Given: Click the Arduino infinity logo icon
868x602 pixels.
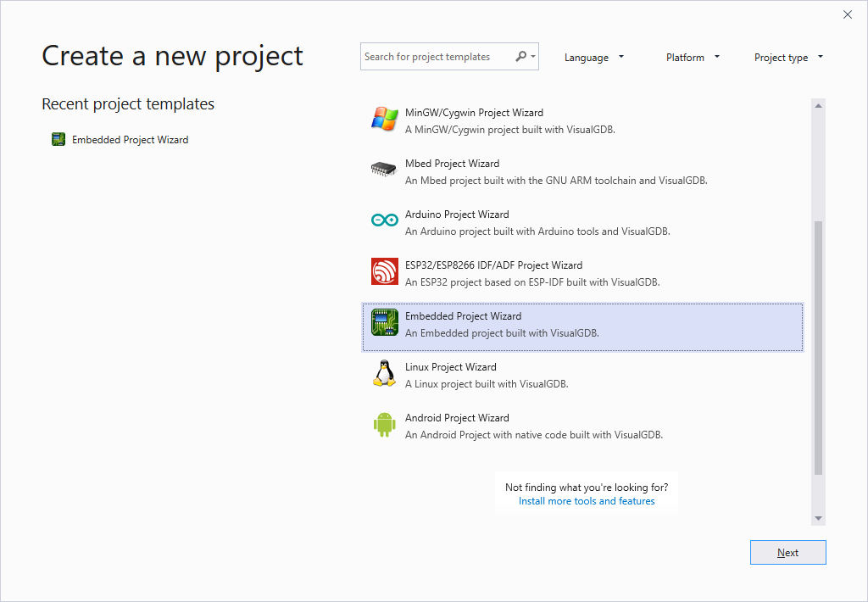Looking at the screenshot, I should pyautogui.click(x=385, y=220).
